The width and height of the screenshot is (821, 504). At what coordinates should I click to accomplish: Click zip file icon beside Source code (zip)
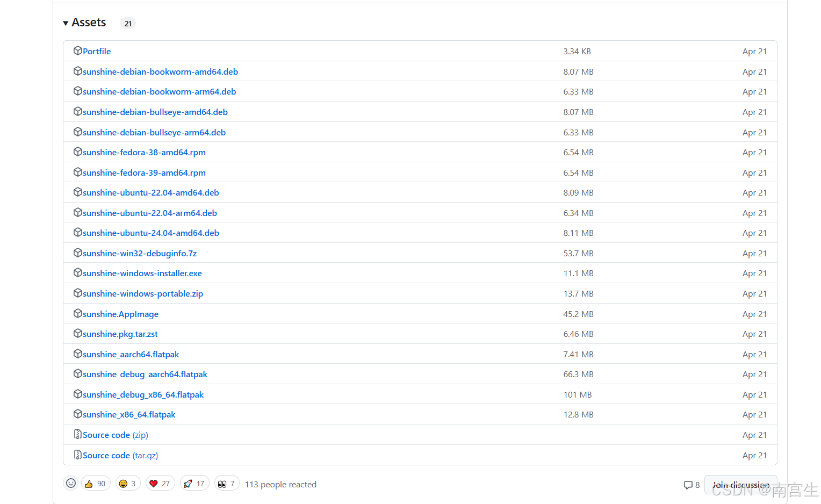[78, 434]
